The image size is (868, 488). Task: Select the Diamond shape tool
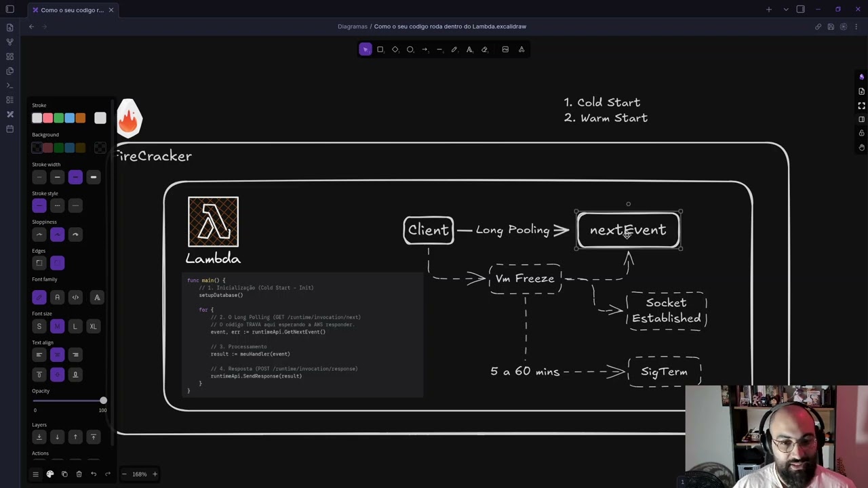click(x=395, y=49)
